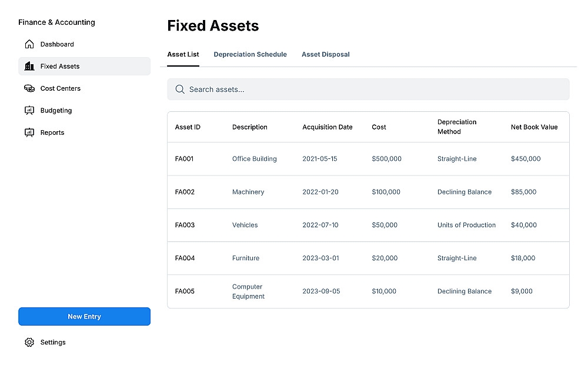Image resolution: width=588 pixels, height=368 pixels.
Task: Go to Cost Centers in the sidebar
Action: pos(60,88)
